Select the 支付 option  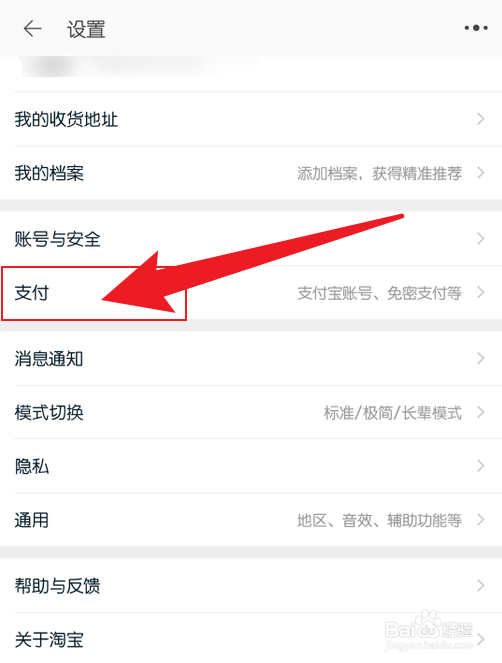251,293
